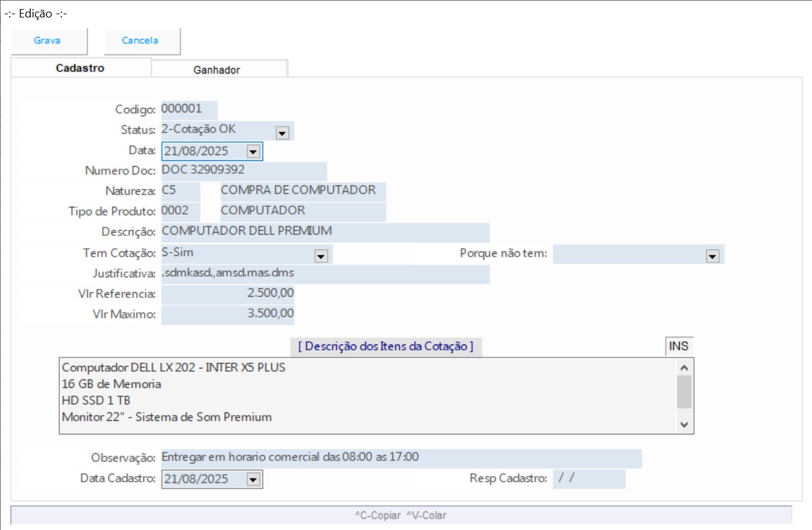The height and width of the screenshot is (530, 812).
Task: Click the Cancela button
Action: coord(141,41)
